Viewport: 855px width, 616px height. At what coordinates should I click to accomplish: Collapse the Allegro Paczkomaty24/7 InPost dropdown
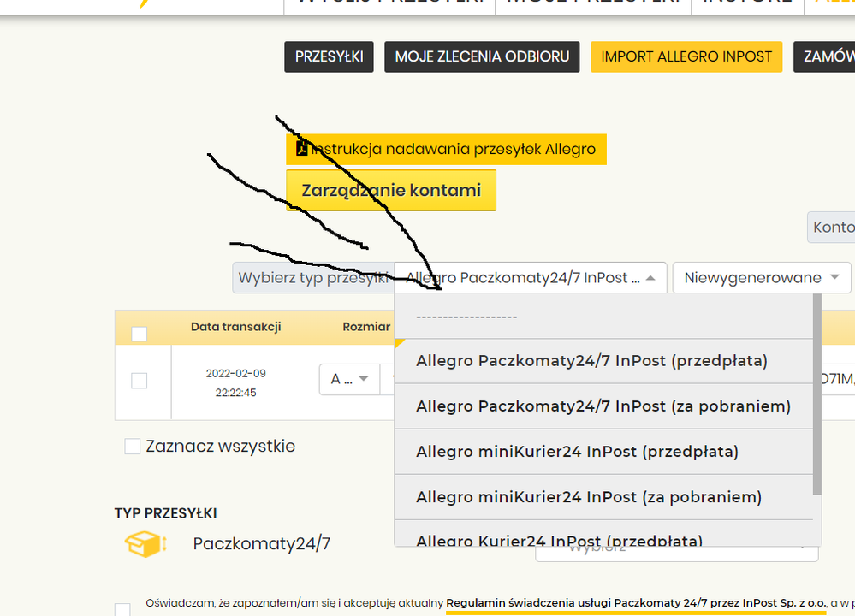pos(530,278)
